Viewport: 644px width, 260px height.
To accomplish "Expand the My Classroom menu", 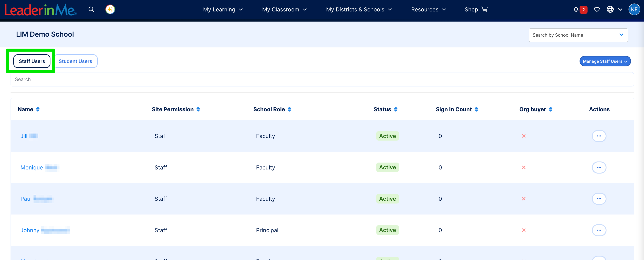I will click(284, 9).
